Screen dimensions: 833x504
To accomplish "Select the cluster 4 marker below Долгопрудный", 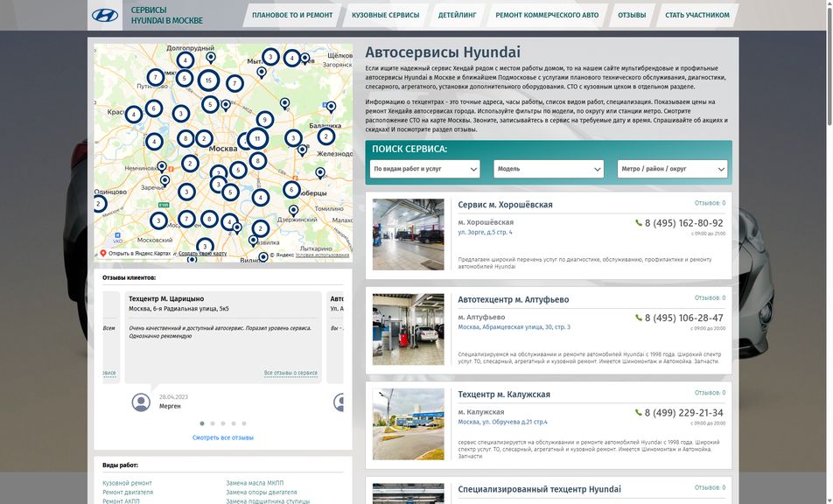I will tap(185, 60).
